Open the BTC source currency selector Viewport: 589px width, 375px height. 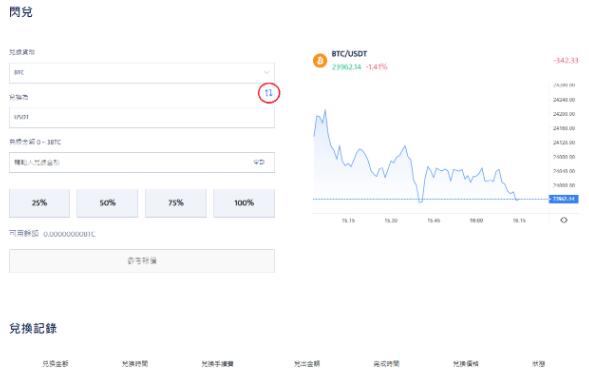(x=142, y=73)
